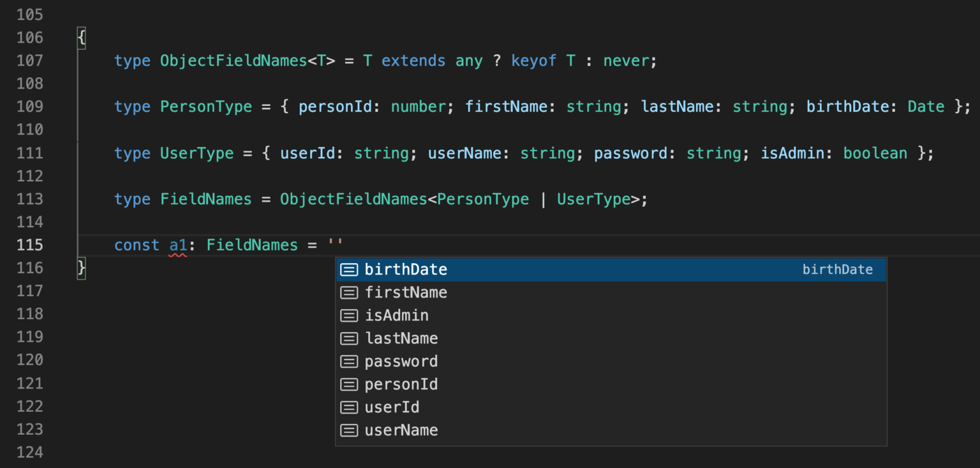Image resolution: width=980 pixels, height=468 pixels.
Task: Click the field icon beside userId suggestion
Action: 349,407
